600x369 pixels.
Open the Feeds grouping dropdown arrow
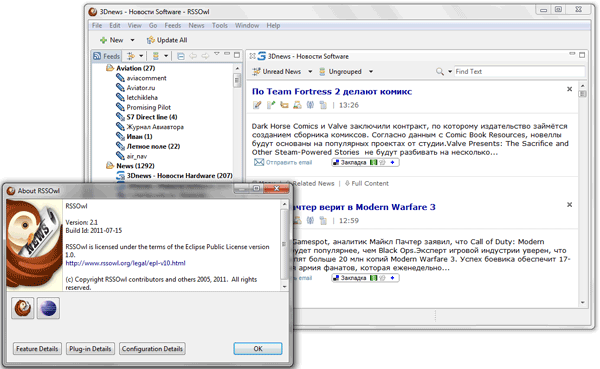(x=166, y=56)
